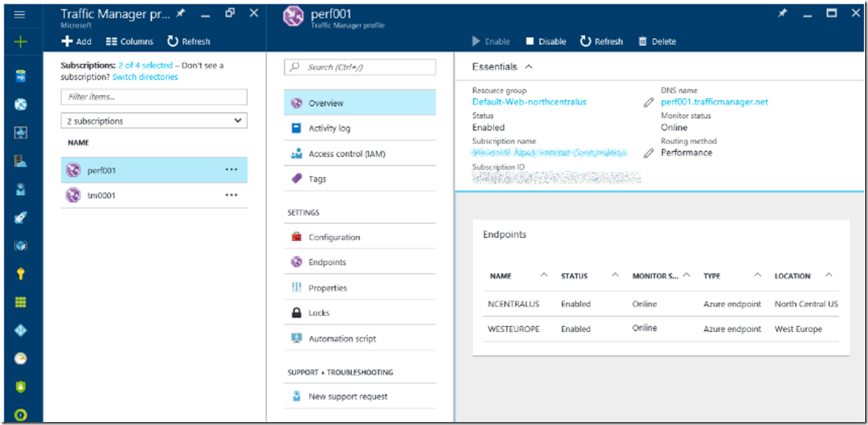
Task: Open Access control (IAM)
Action: (360, 154)
